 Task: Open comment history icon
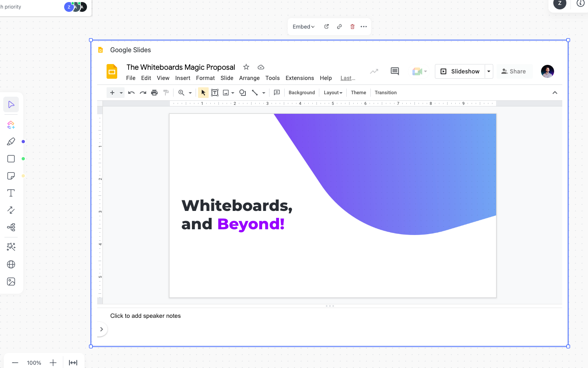click(395, 71)
